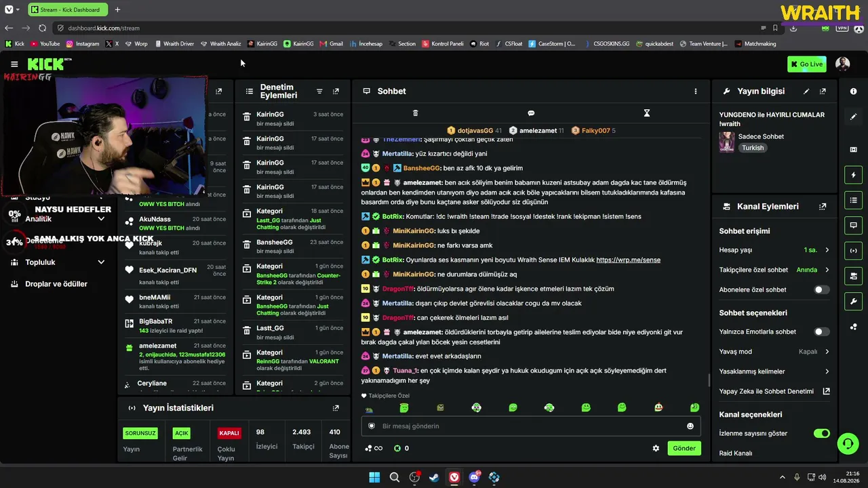The height and width of the screenshot is (488, 868).
Task: Click the info icon in the right sidebar
Action: 853,91
